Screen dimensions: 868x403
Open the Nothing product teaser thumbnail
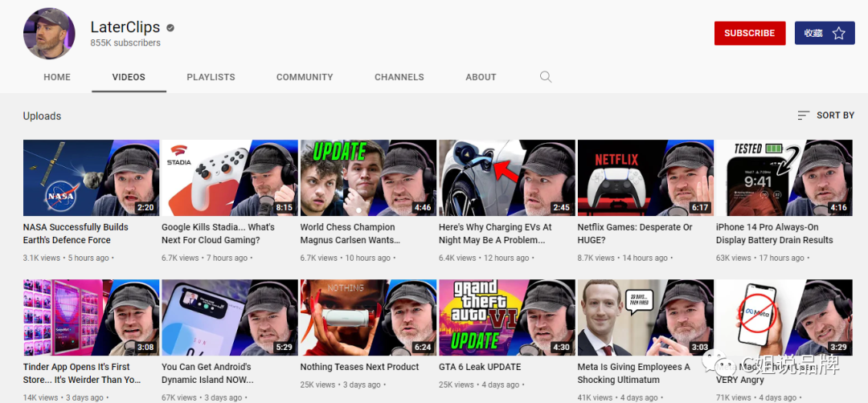point(368,317)
